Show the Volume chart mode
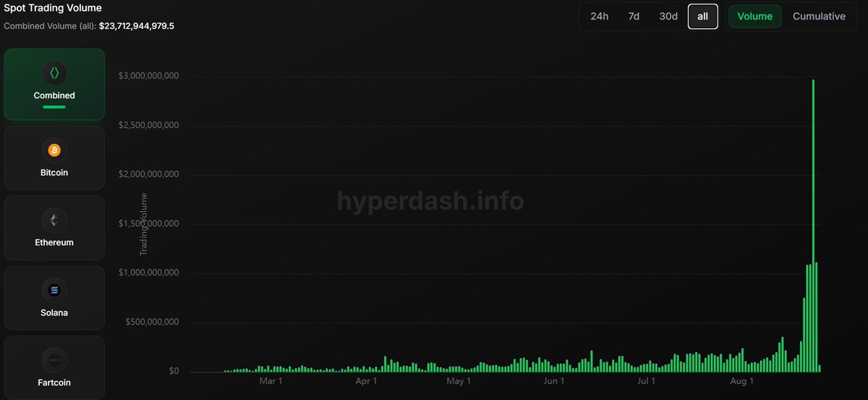 click(x=755, y=16)
